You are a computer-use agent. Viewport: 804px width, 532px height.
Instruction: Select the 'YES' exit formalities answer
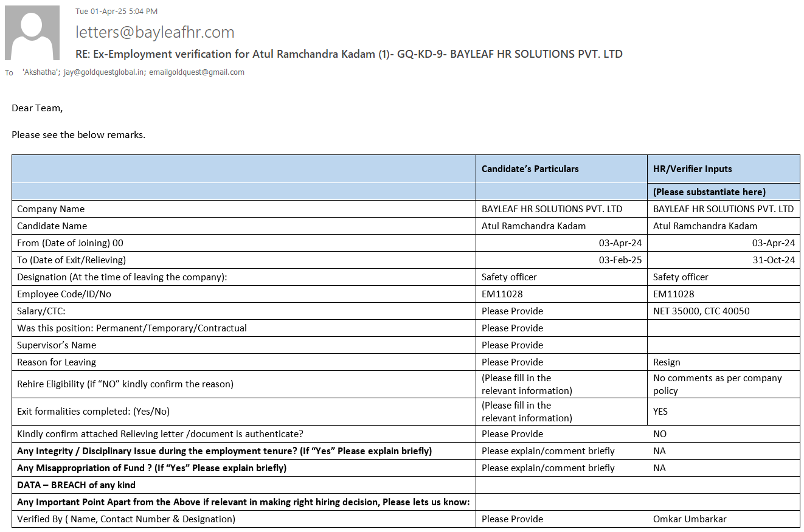click(660, 412)
